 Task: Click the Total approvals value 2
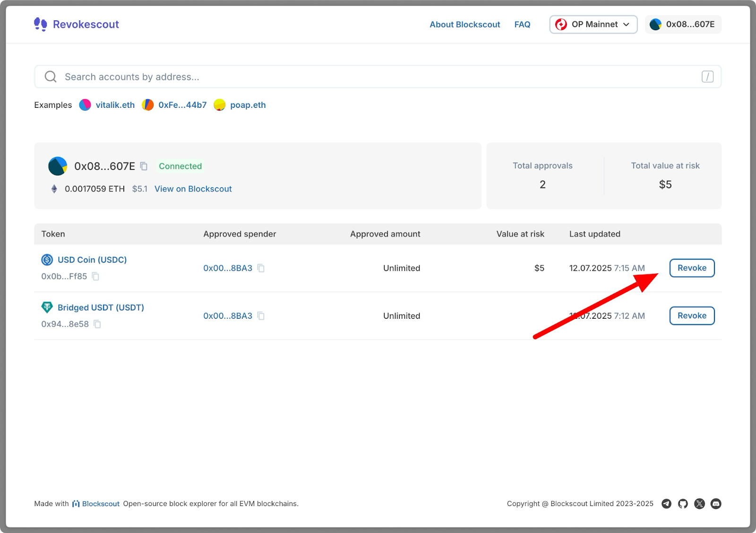(x=542, y=184)
